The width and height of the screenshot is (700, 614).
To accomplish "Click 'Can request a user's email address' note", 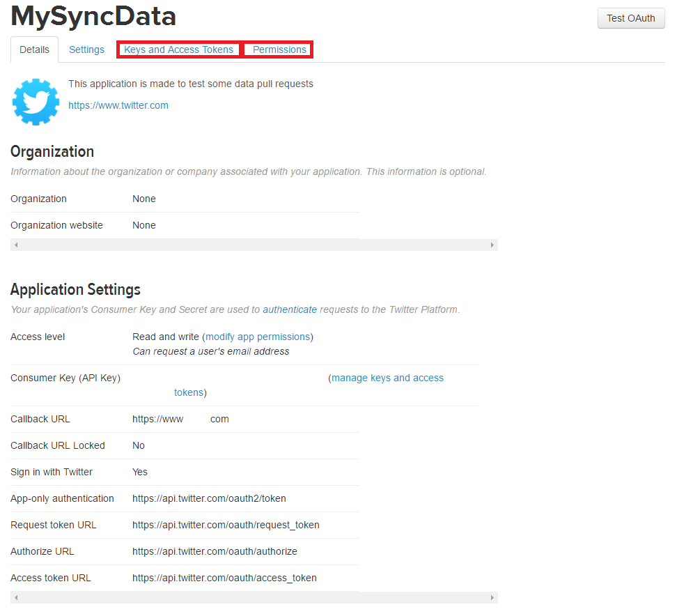I will click(x=211, y=351).
